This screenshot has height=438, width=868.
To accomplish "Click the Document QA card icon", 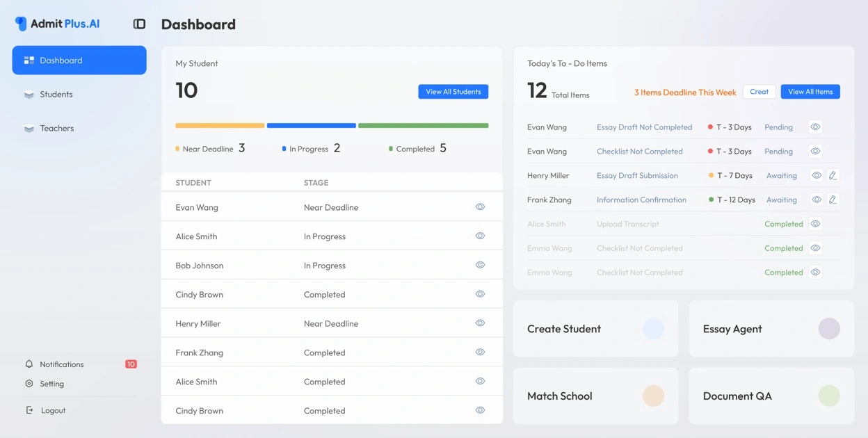I will [829, 395].
